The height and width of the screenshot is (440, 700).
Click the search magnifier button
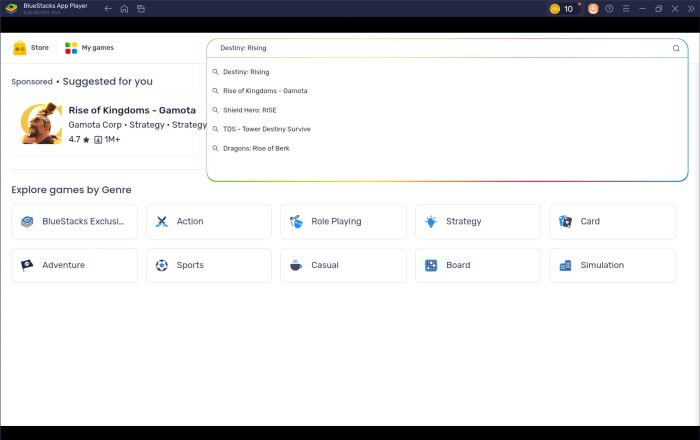[x=676, y=48]
